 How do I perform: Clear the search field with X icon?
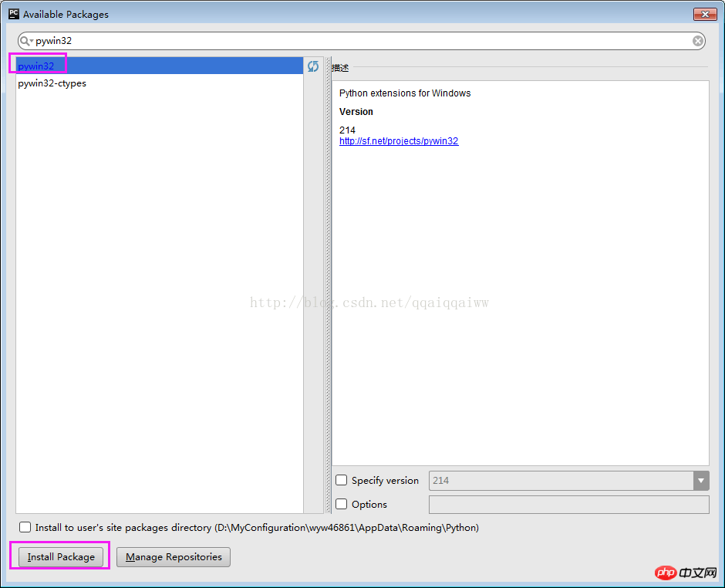pos(698,41)
